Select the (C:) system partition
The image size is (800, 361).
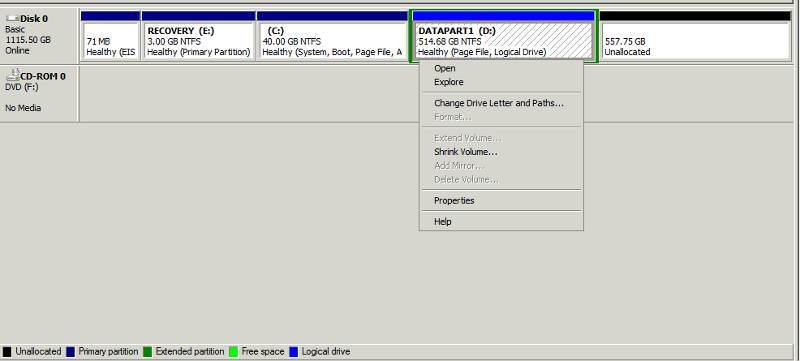(x=333, y=41)
